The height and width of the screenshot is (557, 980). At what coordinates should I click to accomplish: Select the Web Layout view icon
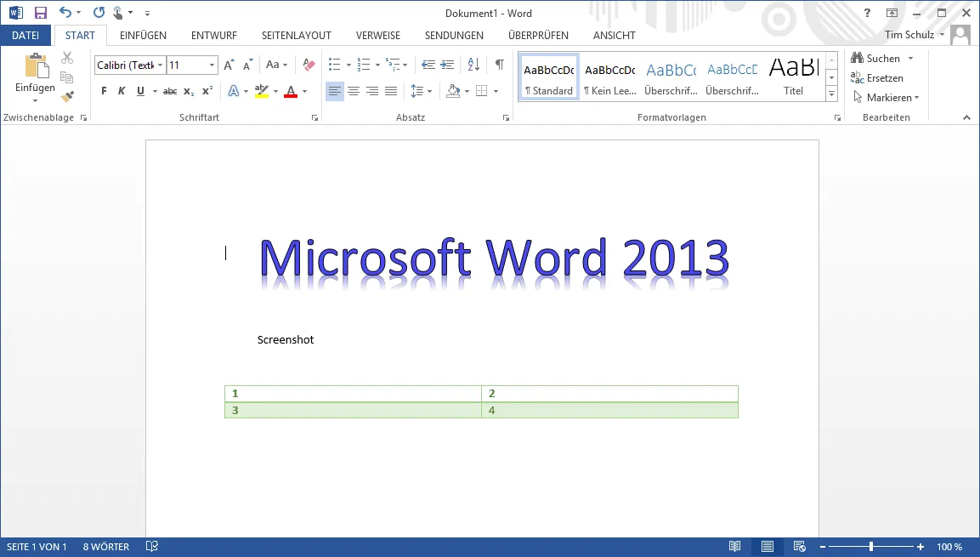pos(799,547)
